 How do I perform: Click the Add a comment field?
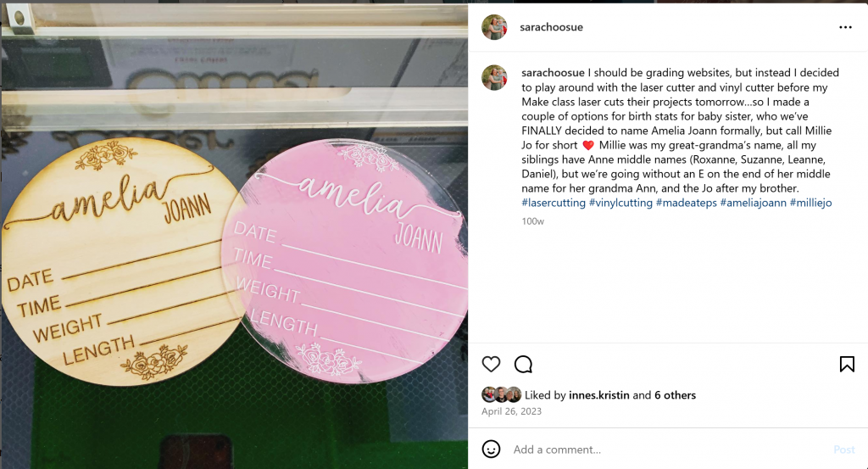pyautogui.click(x=665, y=449)
